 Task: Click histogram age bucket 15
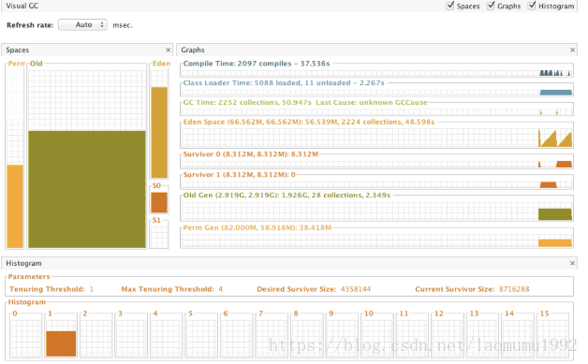click(553, 335)
